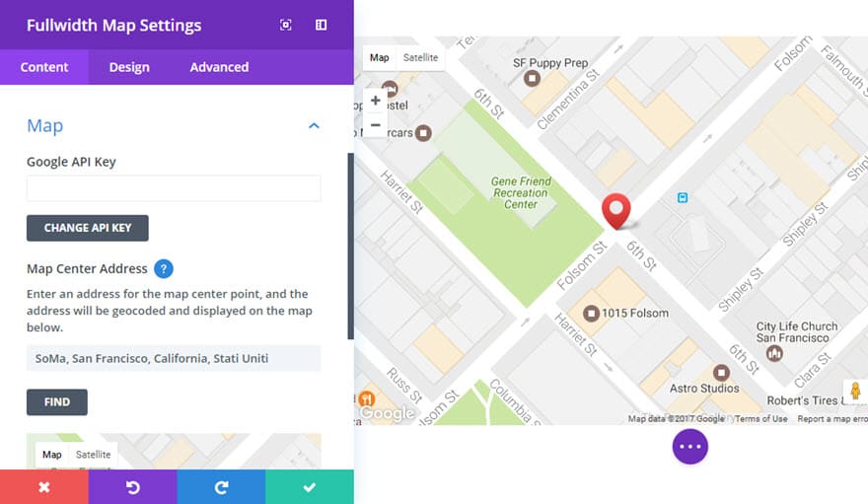Collapse the Map section chevron
The image size is (868, 504).
point(314,126)
